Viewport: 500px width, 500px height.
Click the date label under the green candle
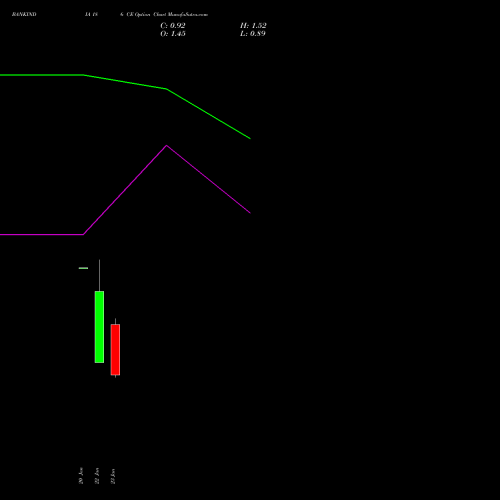(x=97, y=476)
